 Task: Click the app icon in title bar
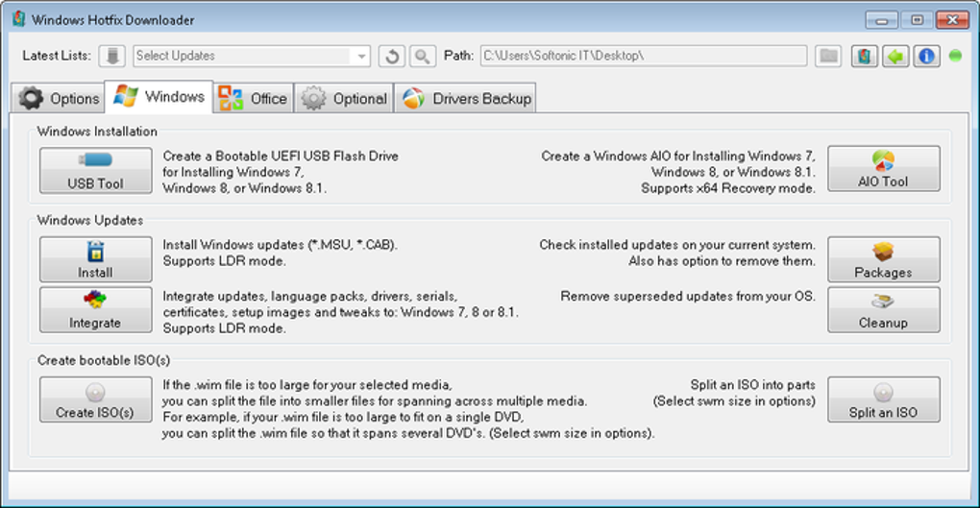pyautogui.click(x=19, y=19)
